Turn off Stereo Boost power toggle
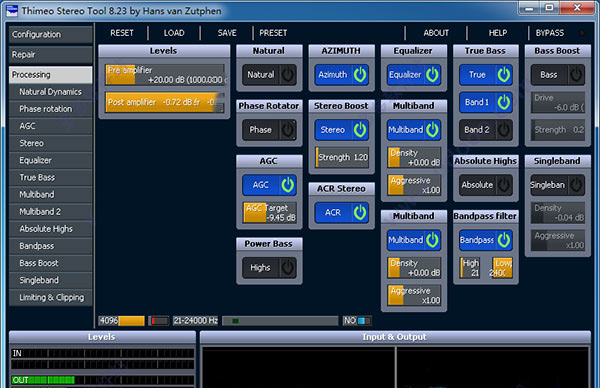This screenshot has height=388, width=600. pyautogui.click(x=341, y=130)
